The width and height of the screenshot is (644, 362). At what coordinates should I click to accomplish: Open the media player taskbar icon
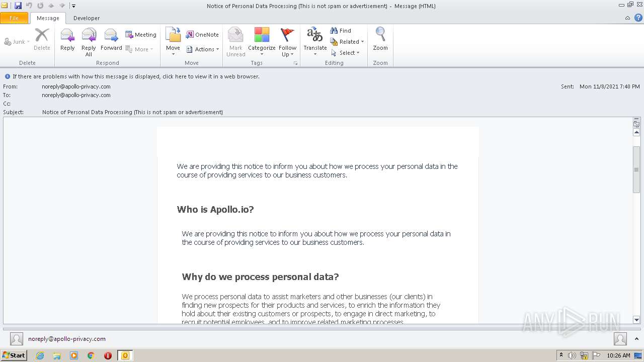(74, 355)
